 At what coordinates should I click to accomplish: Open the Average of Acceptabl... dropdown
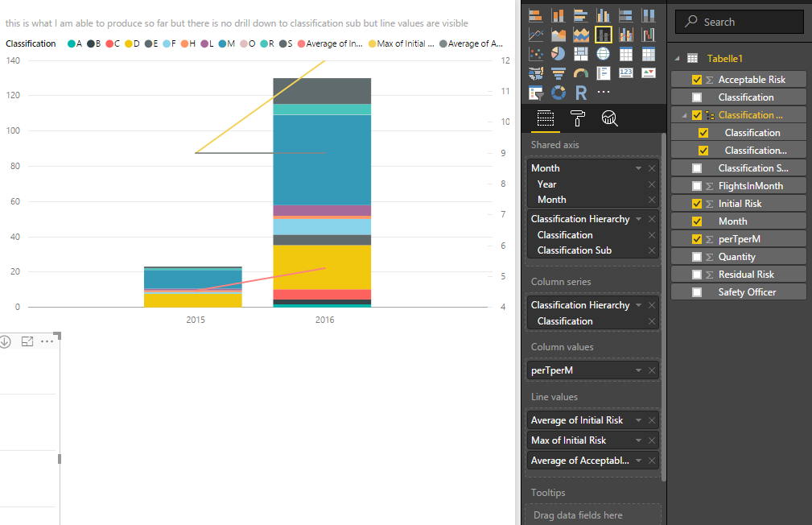click(x=638, y=461)
